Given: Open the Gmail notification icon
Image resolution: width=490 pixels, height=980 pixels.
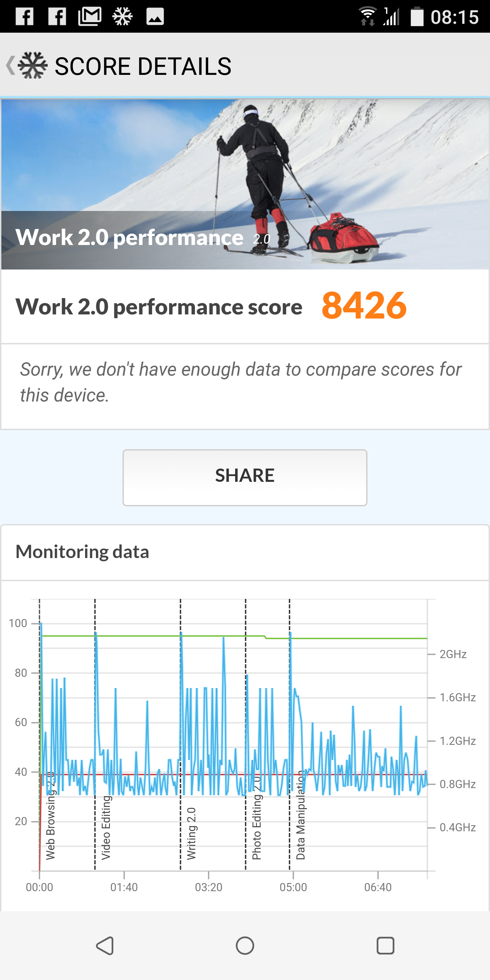Looking at the screenshot, I should (x=90, y=17).
